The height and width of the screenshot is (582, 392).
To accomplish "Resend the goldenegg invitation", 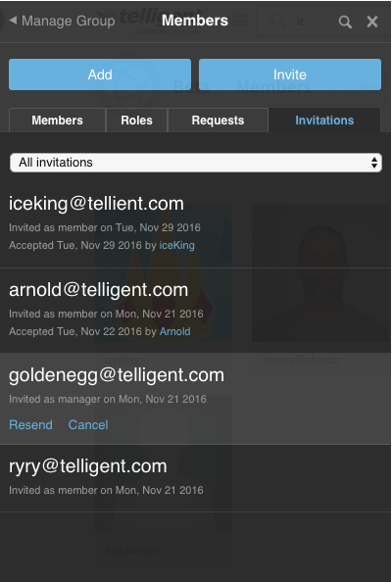I will coord(30,424).
